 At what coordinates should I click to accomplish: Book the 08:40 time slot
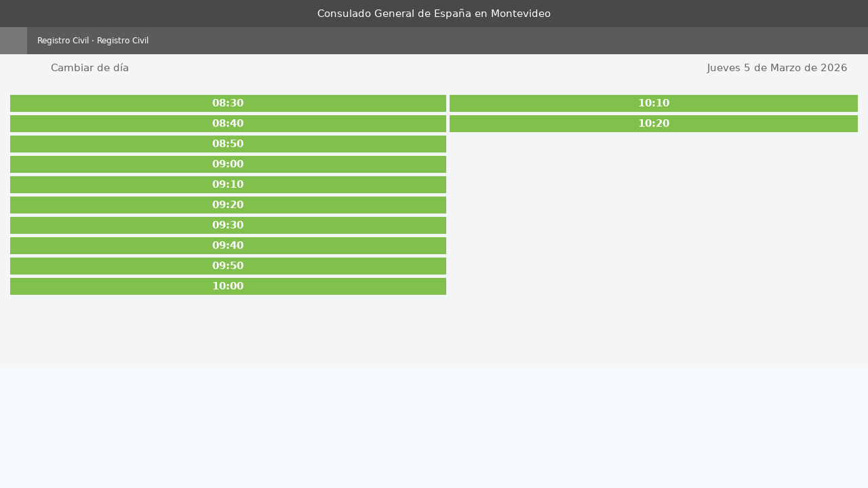pyautogui.click(x=228, y=123)
